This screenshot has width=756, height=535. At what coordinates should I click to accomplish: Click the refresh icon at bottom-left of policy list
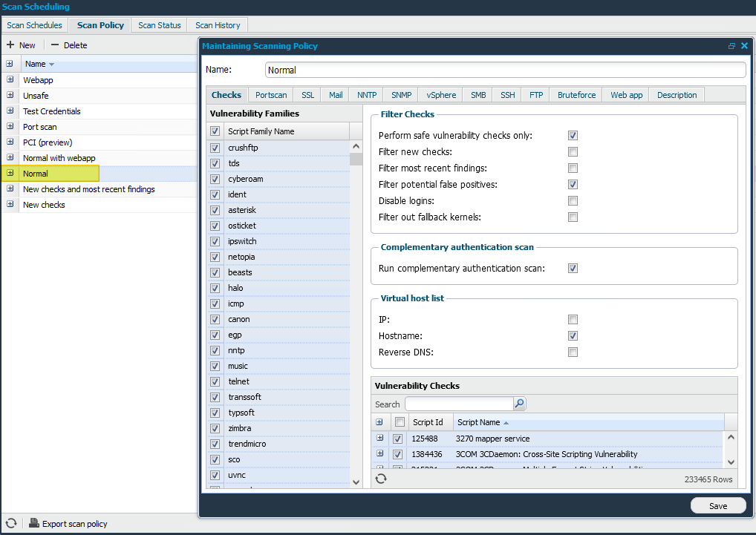pyautogui.click(x=10, y=523)
